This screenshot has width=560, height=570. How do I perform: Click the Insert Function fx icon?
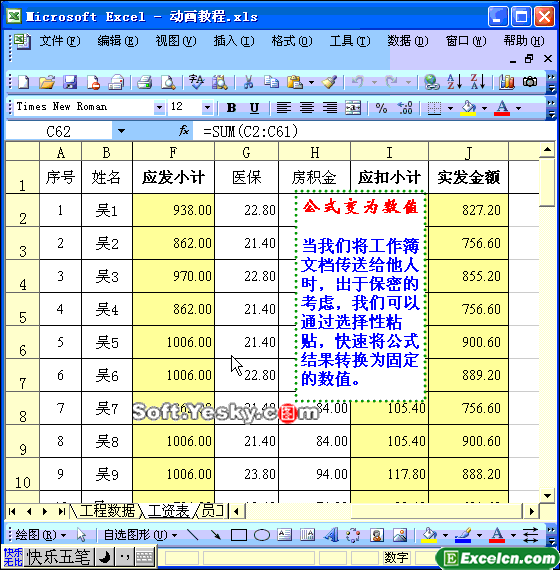coord(184,131)
